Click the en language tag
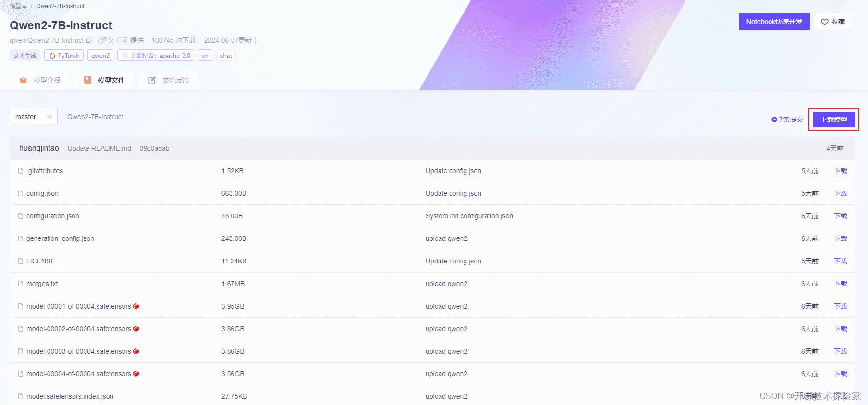868x405 pixels. point(205,56)
